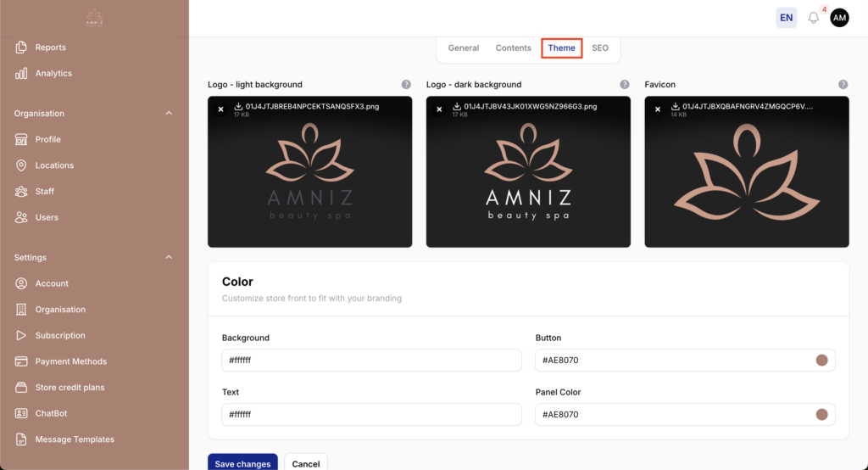Open the Panel Color swatch
868x470 pixels.
pos(821,415)
